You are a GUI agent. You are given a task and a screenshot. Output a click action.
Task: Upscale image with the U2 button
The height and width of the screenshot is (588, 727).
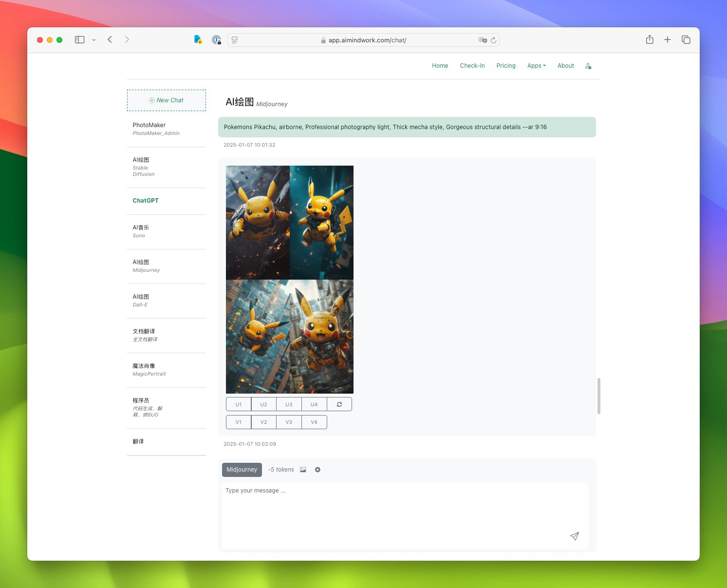coord(264,404)
